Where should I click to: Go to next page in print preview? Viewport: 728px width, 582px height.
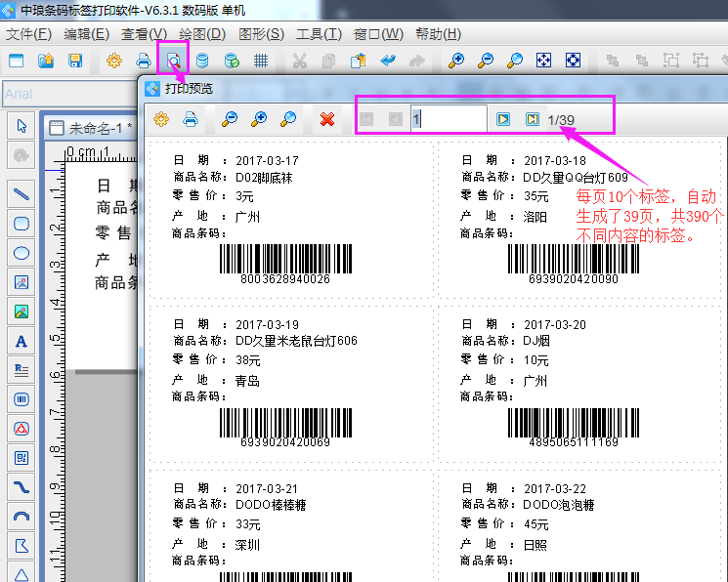click(x=503, y=119)
